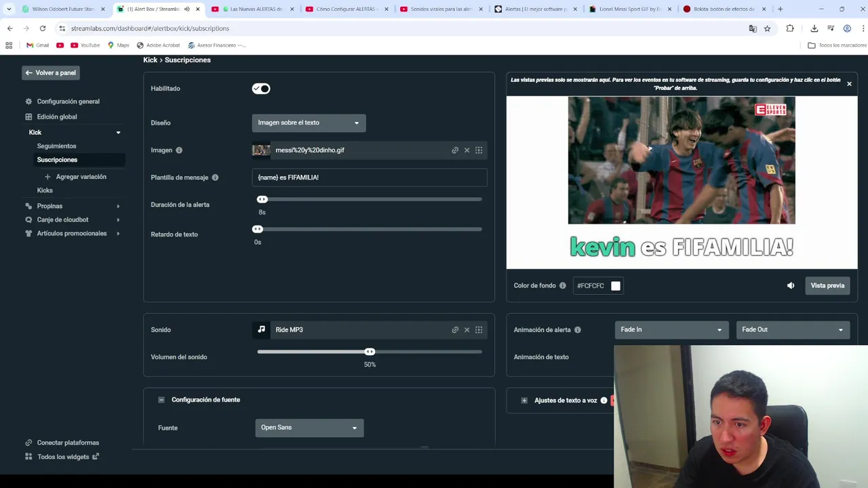Remove image with X in Imagen field
Viewport: 868px width, 488px height.
coord(467,150)
